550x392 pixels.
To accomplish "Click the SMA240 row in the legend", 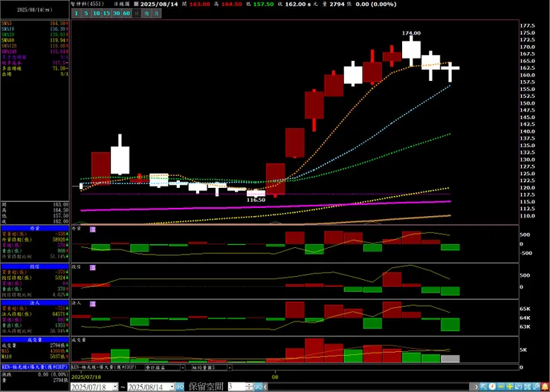I will (35, 51).
